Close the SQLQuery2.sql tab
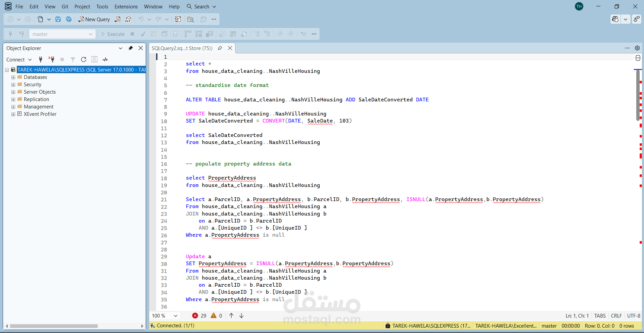The image size is (644, 333). click(x=230, y=48)
